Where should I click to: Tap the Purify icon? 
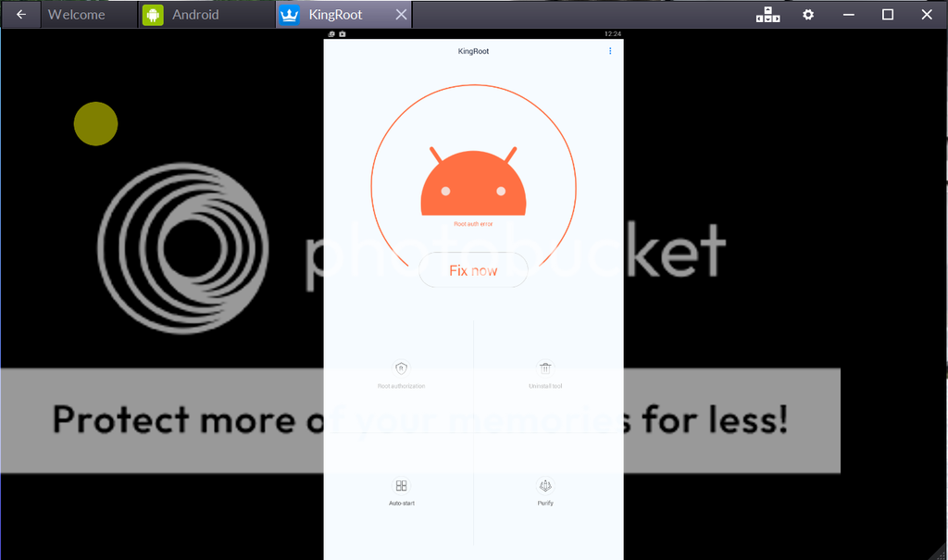(x=545, y=486)
